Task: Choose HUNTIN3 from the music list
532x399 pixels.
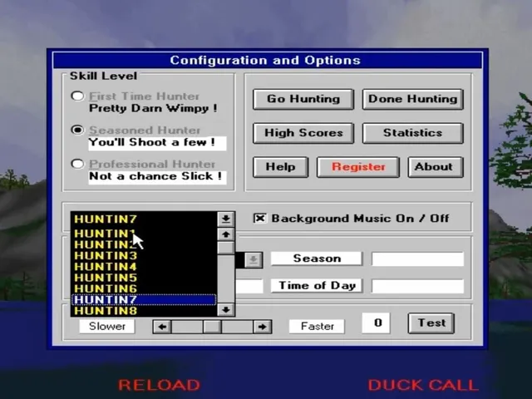Action: [144, 255]
